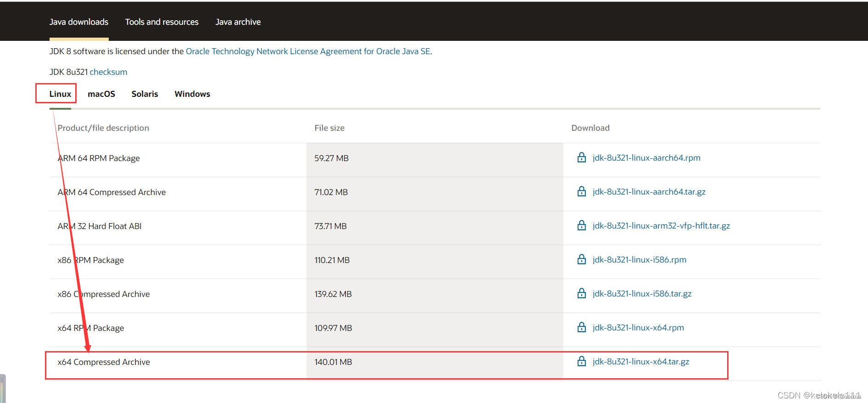Select the Linux platform tab
This screenshot has width=868, height=403.
(60, 94)
